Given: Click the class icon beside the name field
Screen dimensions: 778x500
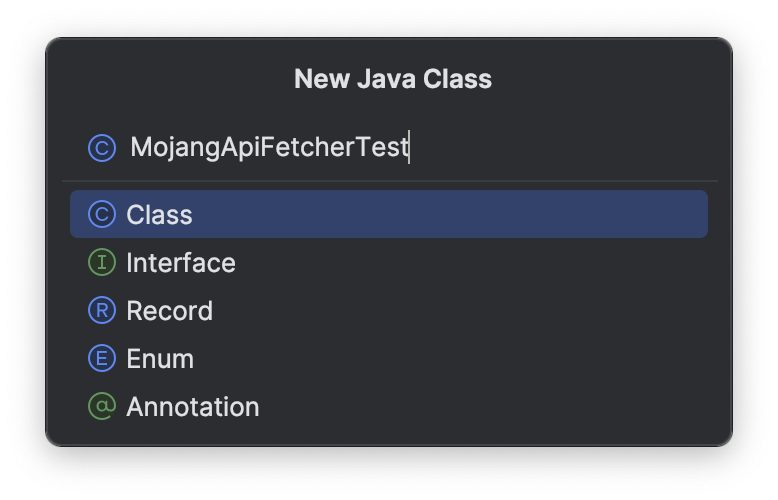Looking at the screenshot, I should tap(101, 148).
